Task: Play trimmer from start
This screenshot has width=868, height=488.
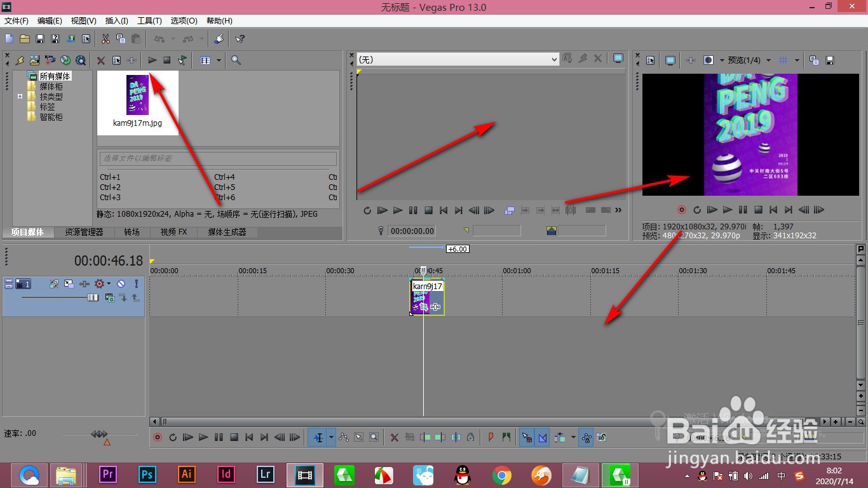Action: (383, 210)
